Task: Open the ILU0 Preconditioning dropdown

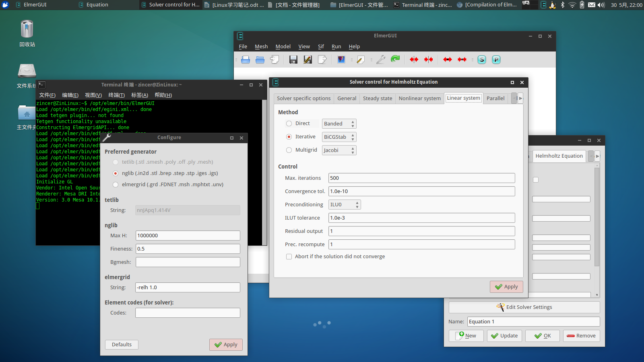Action: coord(345,205)
